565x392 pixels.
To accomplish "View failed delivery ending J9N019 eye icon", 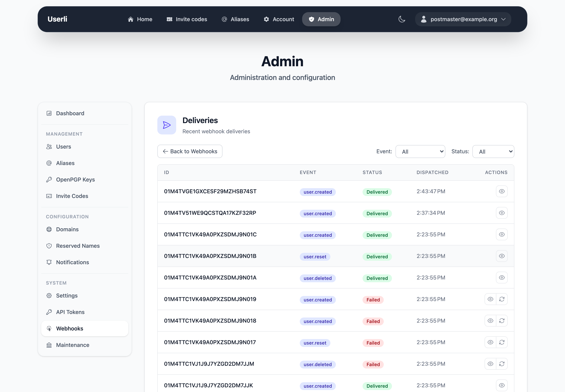I will tap(490, 299).
